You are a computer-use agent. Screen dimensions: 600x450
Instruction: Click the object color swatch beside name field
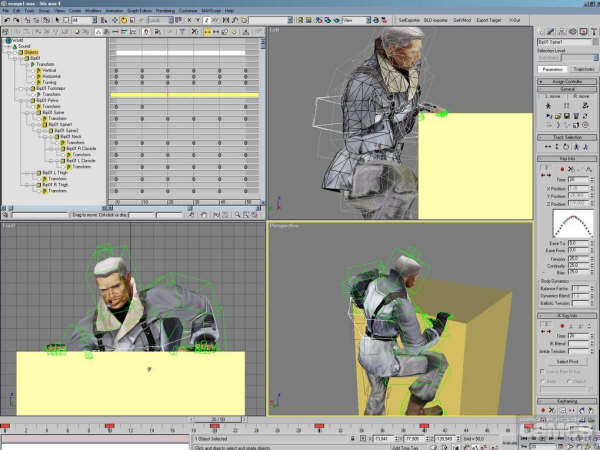595,42
